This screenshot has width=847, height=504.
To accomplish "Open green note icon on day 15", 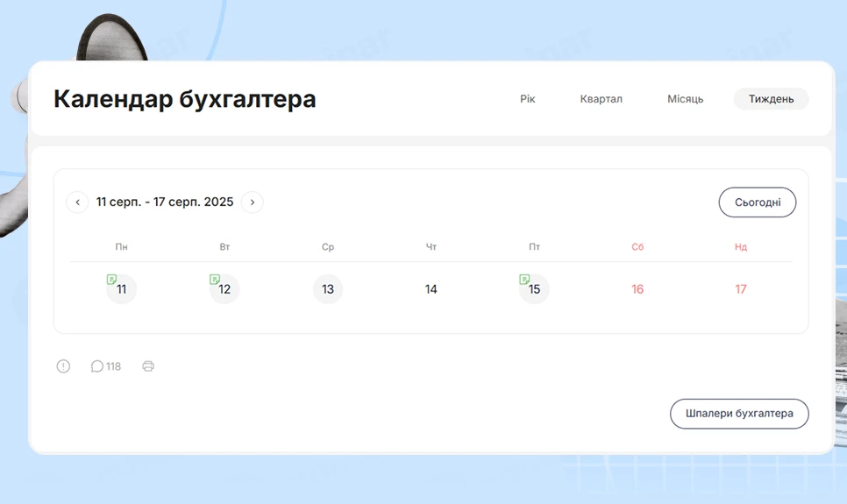I will 524,280.
